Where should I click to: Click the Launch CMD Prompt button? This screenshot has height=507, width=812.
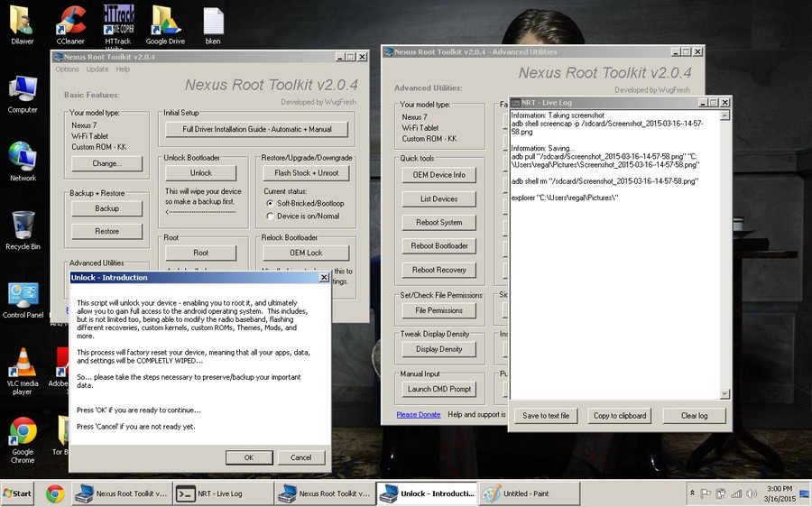pyautogui.click(x=438, y=389)
